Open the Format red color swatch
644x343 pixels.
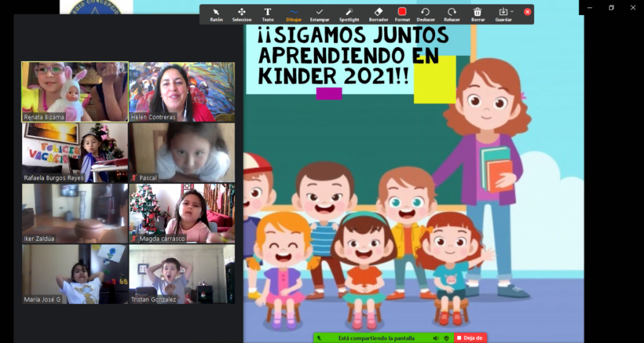pyautogui.click(x=402, y=12)
